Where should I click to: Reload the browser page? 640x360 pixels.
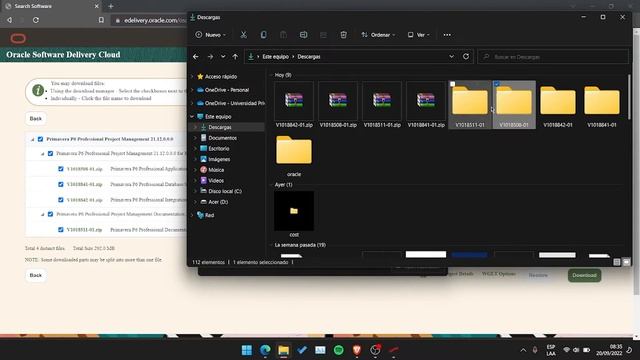tap(36, 20)
